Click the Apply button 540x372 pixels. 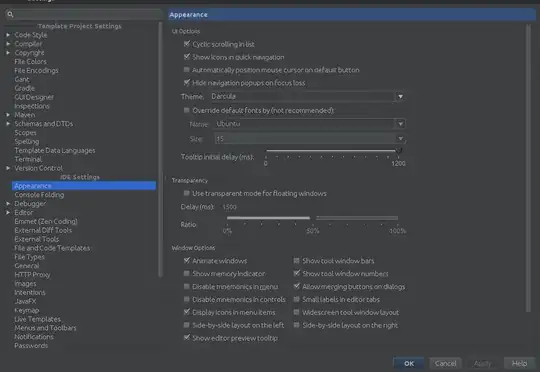(x=482, y=363)
